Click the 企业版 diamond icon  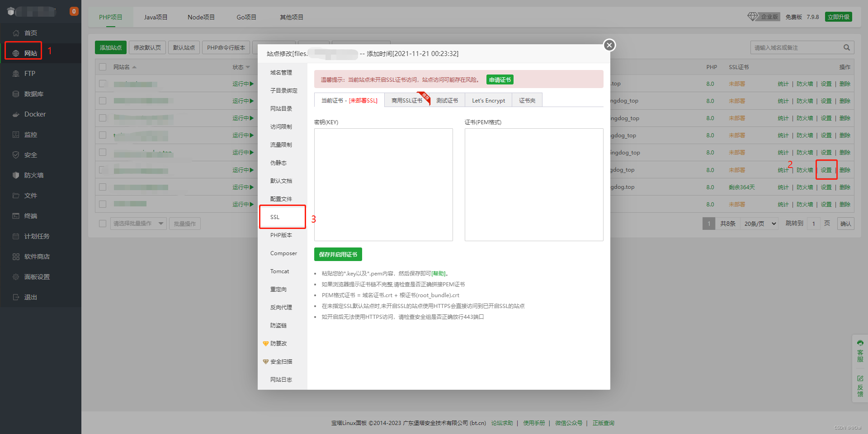752,17
